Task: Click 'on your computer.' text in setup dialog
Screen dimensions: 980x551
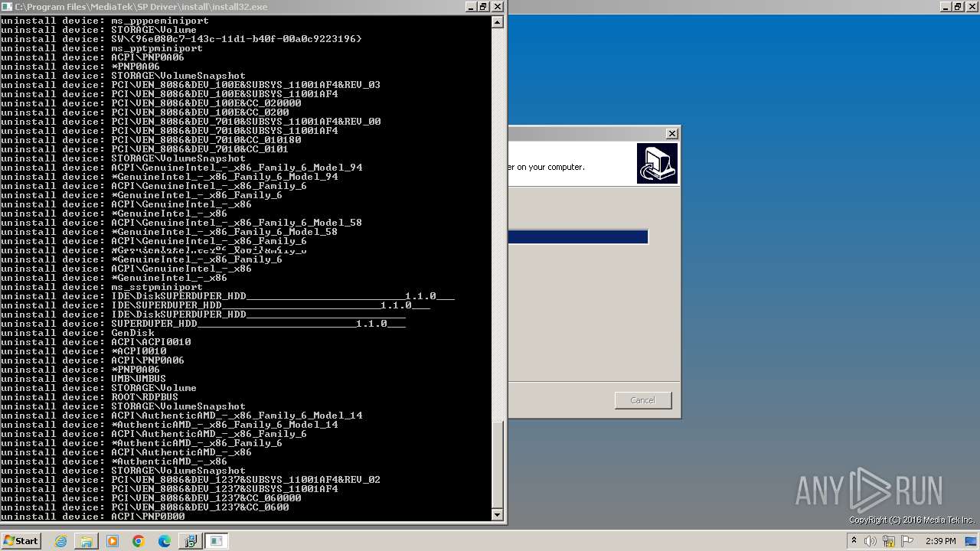Action: click(550, 167)
